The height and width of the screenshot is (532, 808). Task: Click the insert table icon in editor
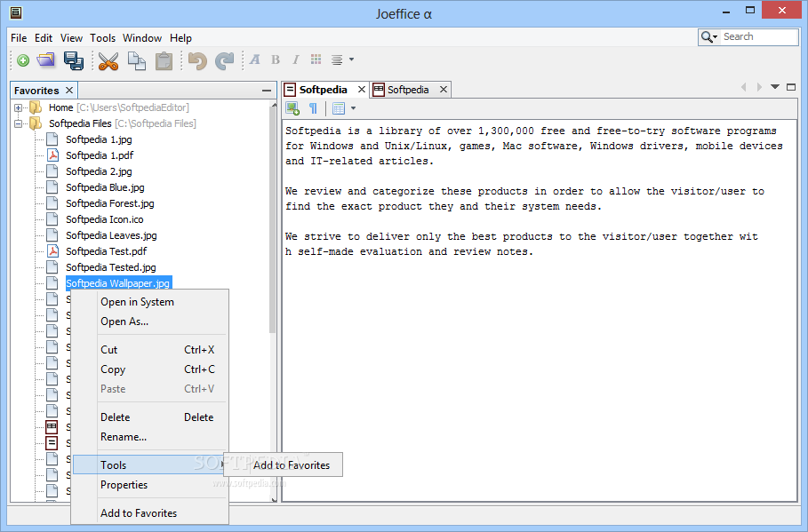click(339, 108)
